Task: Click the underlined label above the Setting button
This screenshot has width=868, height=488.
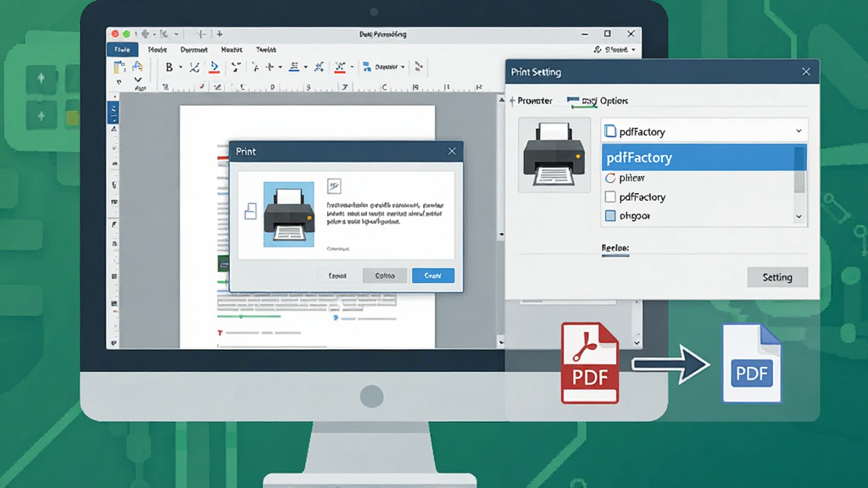Action: [615, 248]
